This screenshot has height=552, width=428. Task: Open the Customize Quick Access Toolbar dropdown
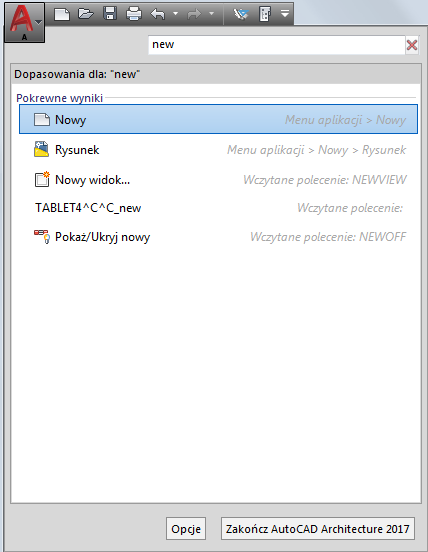coord(285,14)
